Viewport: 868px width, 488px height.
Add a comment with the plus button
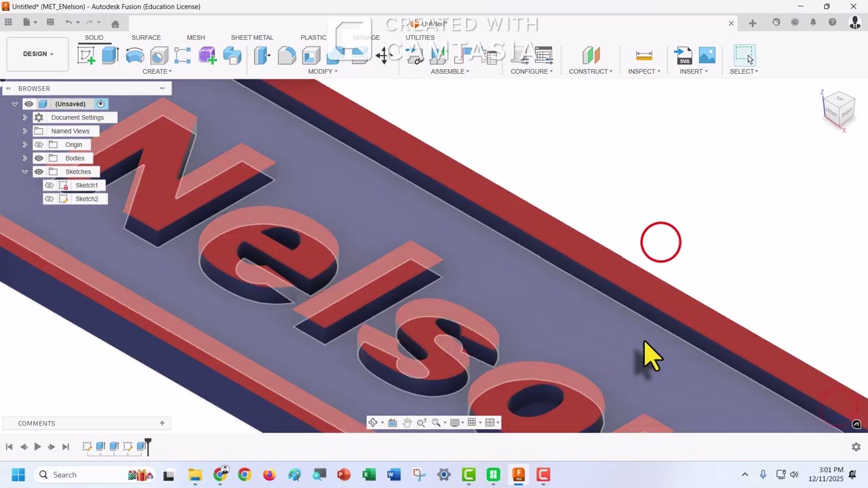click(x=162, y=423)
